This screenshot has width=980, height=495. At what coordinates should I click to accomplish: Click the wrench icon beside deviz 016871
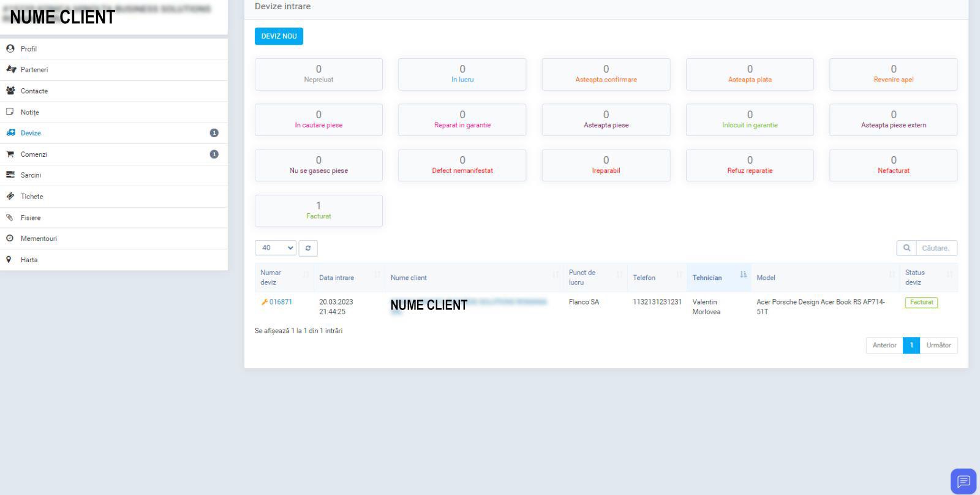click(x=265, y=302)
